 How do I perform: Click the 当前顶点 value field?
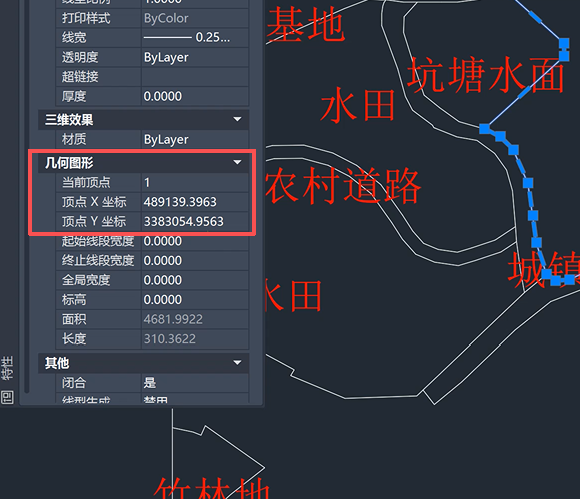click(195, 182)
